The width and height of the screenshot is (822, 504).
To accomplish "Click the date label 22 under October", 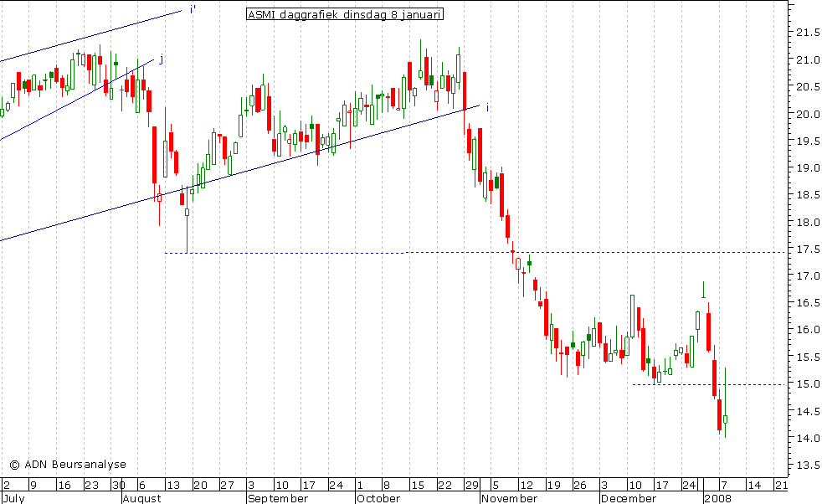I will pos(444,485).
